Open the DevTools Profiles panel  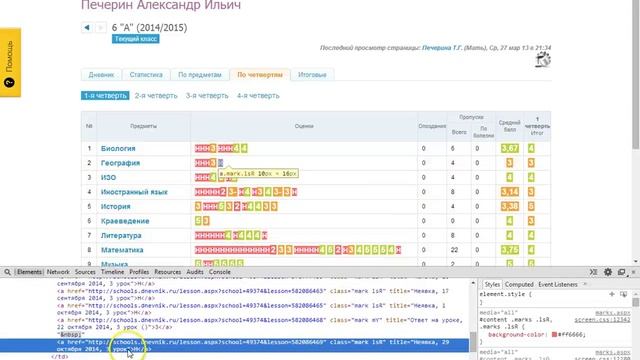(139, 272)
